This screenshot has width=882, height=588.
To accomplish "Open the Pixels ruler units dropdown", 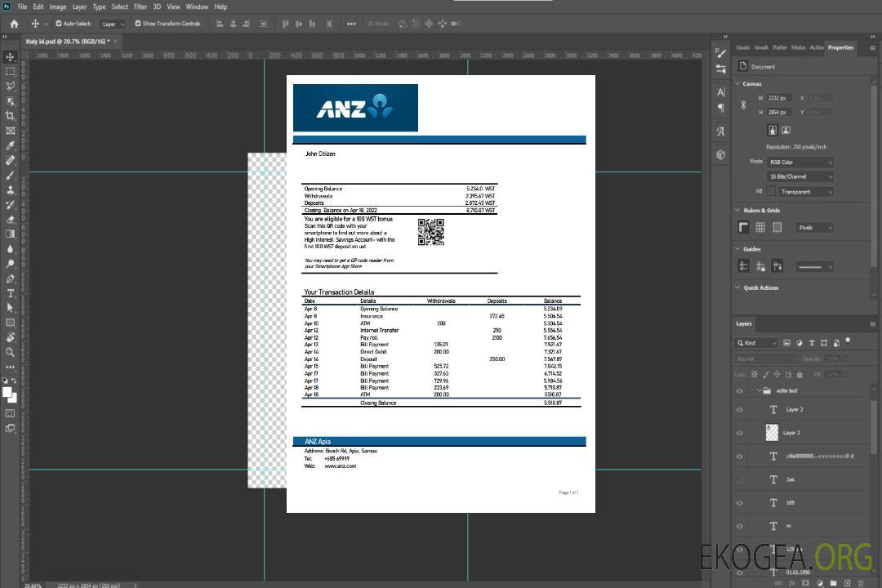I will 815,228.
